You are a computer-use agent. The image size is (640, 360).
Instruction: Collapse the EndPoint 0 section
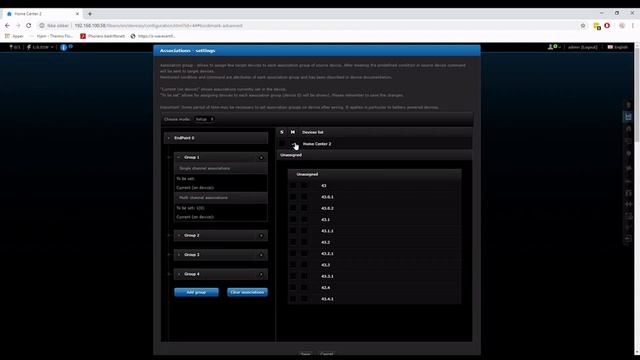point(169,138)
